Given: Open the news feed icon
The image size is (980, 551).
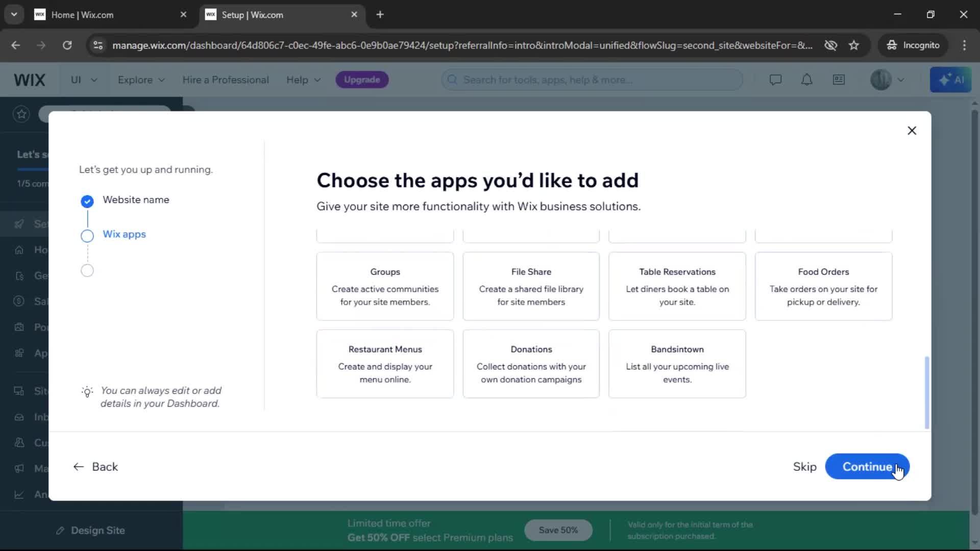Looking at the screenshot, I should 839,80.
